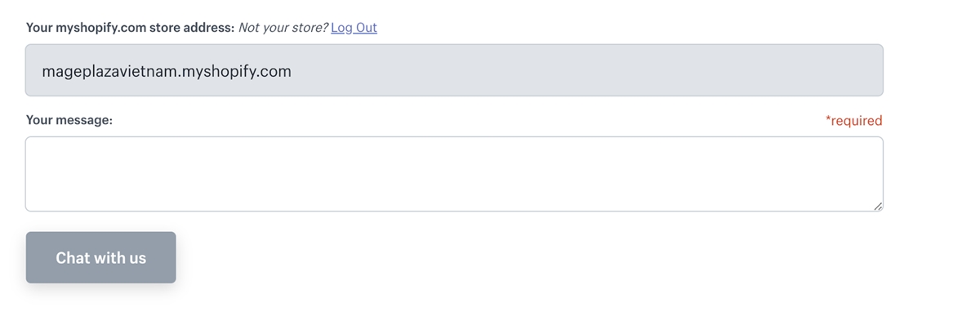
Task: Click the "Your message:" label
Action: (x=69, y=120)
